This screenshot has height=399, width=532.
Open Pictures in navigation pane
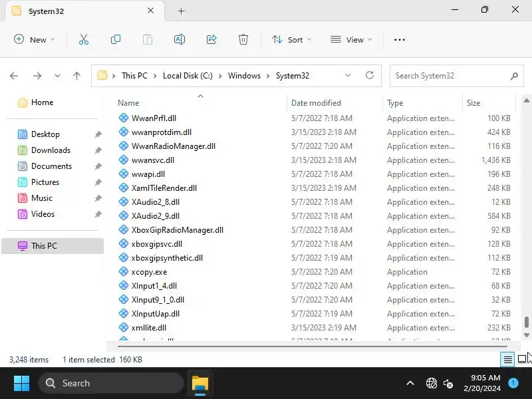point(45,182)
